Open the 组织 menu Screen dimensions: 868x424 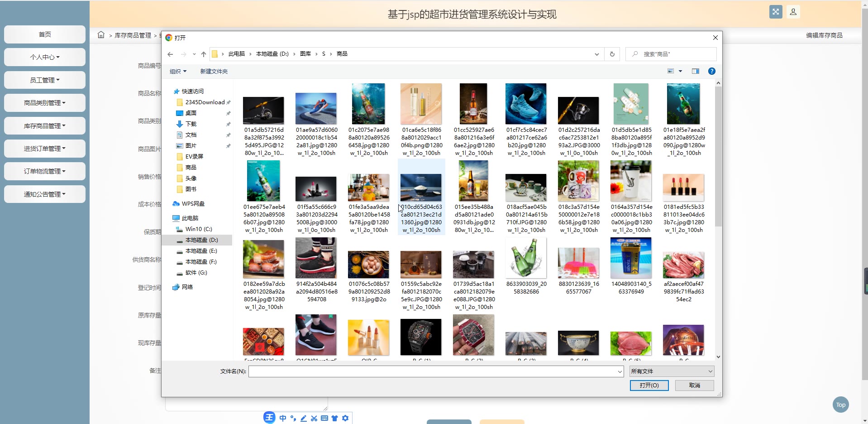click(177, 72)
